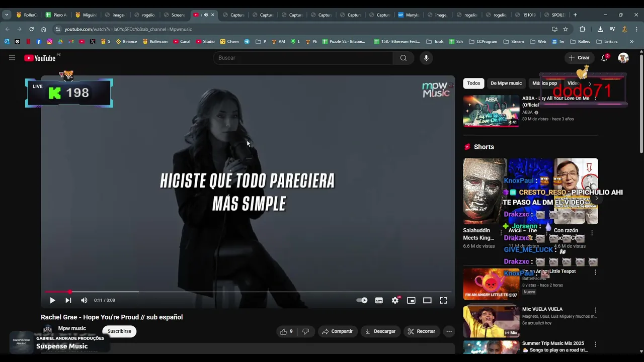Open the browser tab search dropdown
This screenshot has height=362, width=644.
tap(7, 15)
